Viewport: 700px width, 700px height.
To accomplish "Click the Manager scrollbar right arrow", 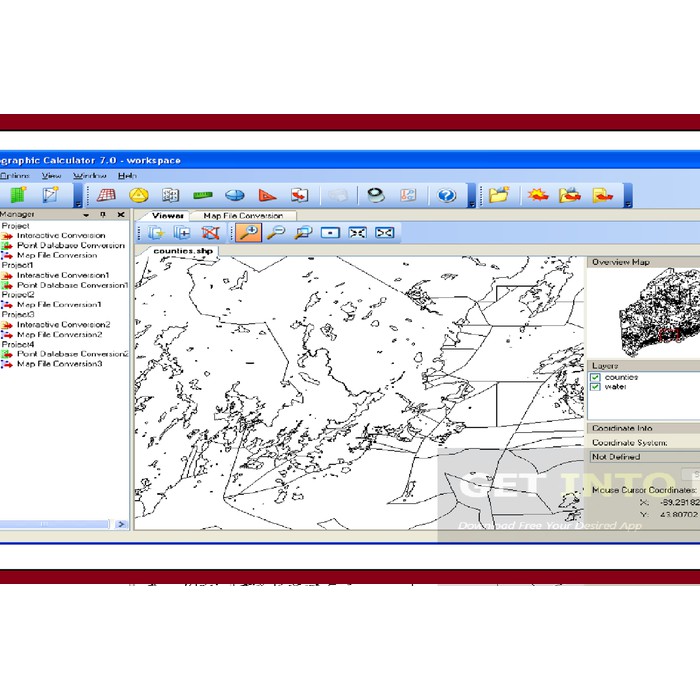I will 121,524.
